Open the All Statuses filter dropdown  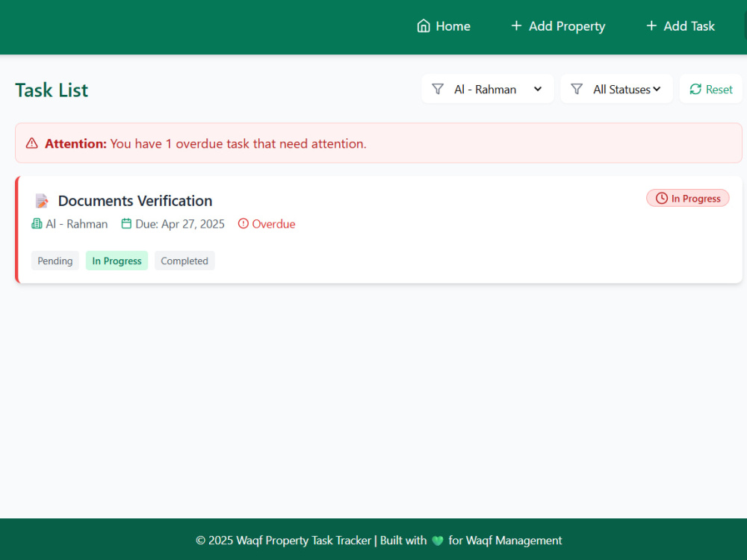click(616, 89)
